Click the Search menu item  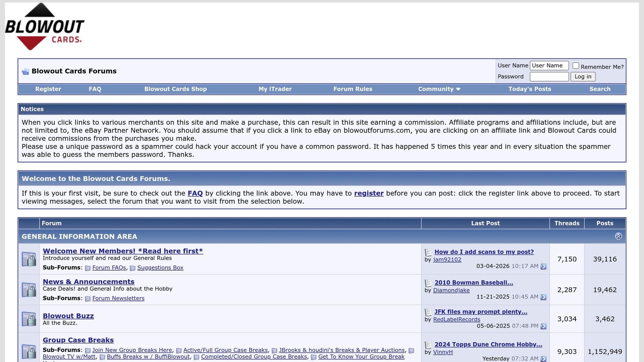coord(600,89)
